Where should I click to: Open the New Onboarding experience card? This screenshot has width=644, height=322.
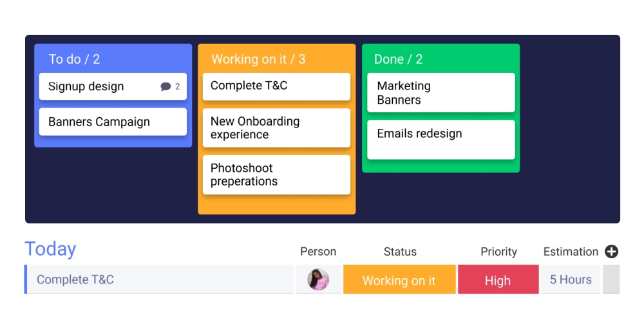pos(276,128)
